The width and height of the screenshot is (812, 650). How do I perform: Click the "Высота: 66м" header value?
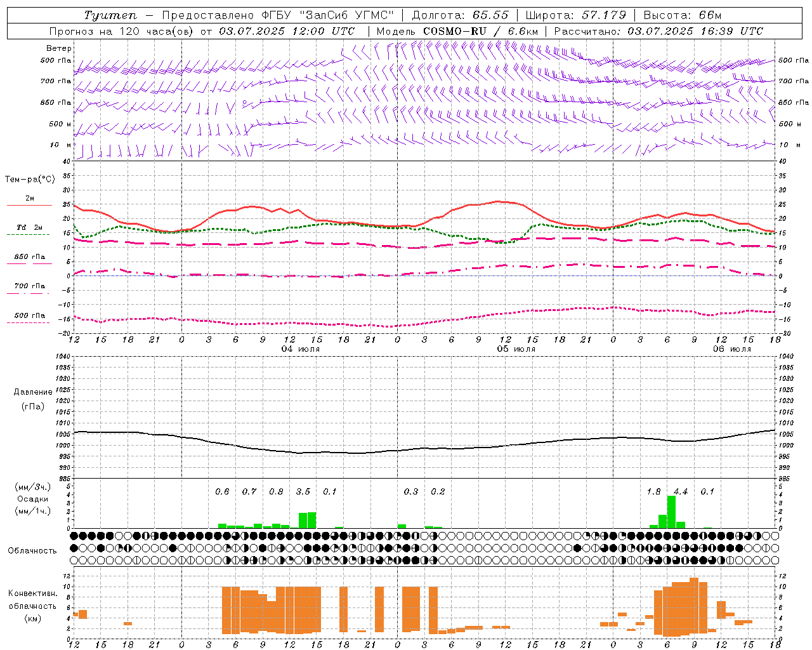pos(683,15)
